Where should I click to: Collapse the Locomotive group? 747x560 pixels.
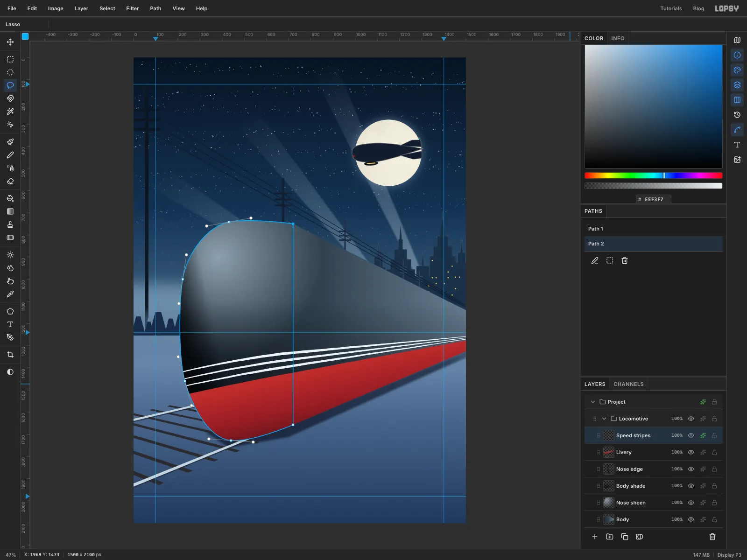[x=604, y=419]
